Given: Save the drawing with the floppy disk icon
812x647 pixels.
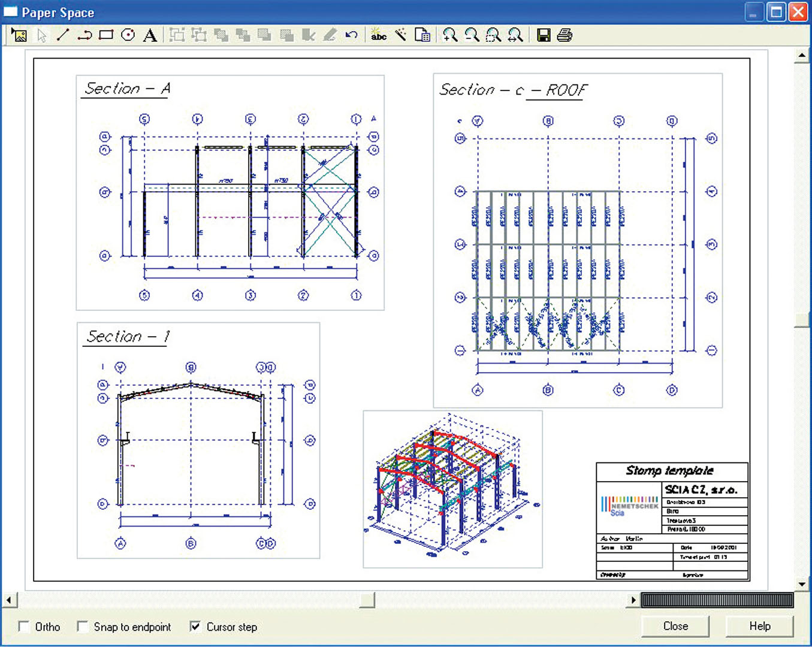Looking at the screenshot, I should [x=544, y=35].
